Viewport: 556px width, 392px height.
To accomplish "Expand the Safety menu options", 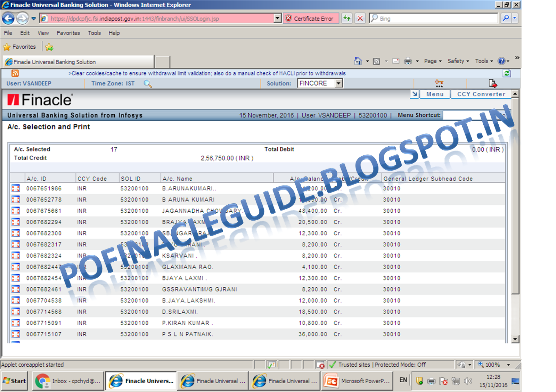I will coord(456,61).
